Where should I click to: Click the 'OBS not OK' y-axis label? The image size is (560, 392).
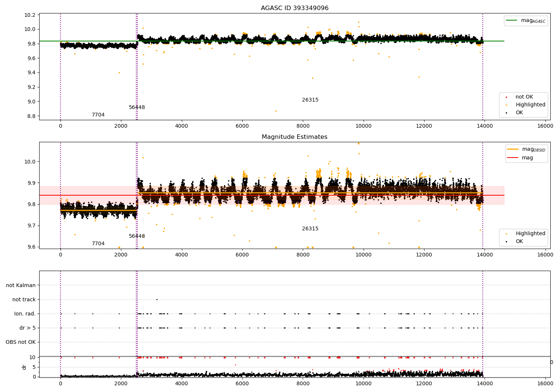pos(21,342)
